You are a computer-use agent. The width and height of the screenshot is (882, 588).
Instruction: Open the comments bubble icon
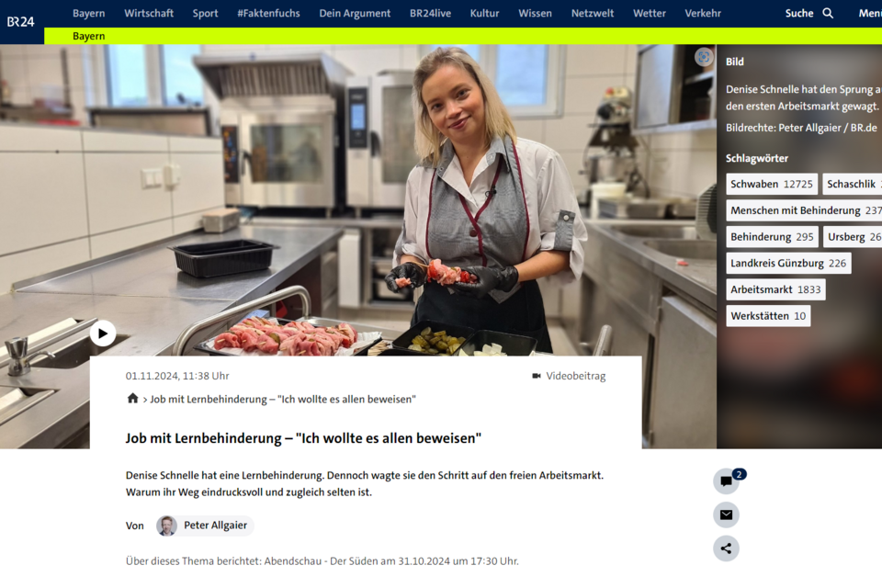(726, 481)
